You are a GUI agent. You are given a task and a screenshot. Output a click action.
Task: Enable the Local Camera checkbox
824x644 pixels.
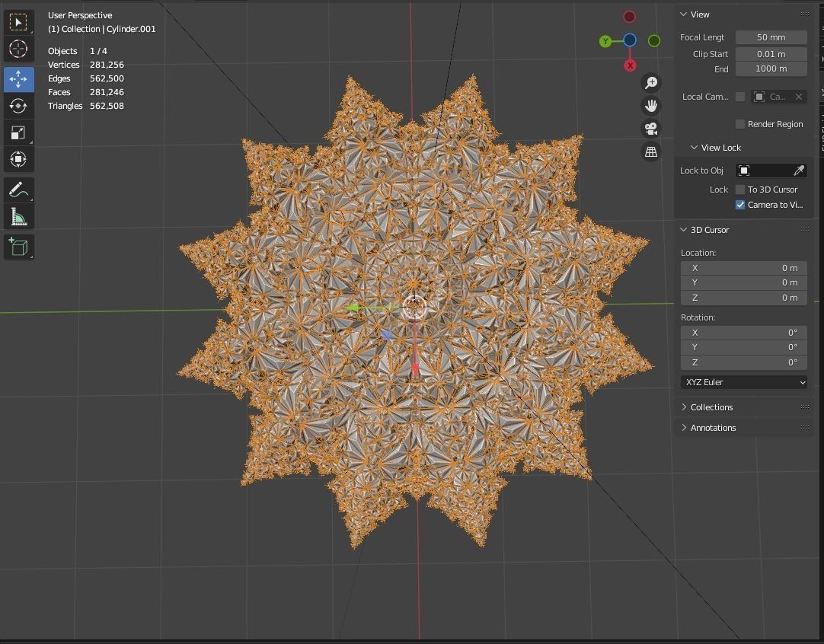click(740, 97)
